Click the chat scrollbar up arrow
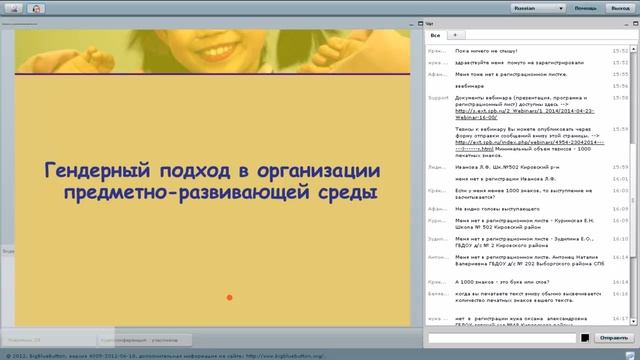The image size is (640, 360). point(633,49)
